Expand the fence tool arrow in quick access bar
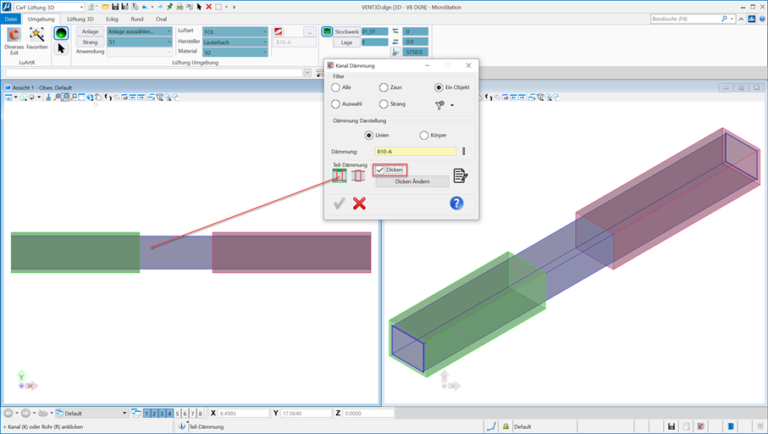768x434 pixels. (x=226, y=7)
